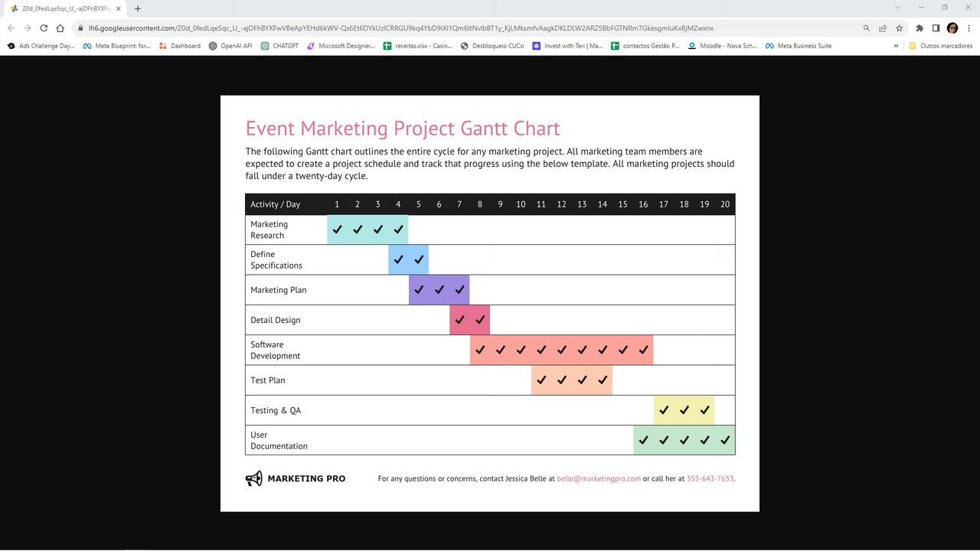
Task: Click the 353-643-7653 phone number
Action: click(710, 478)
